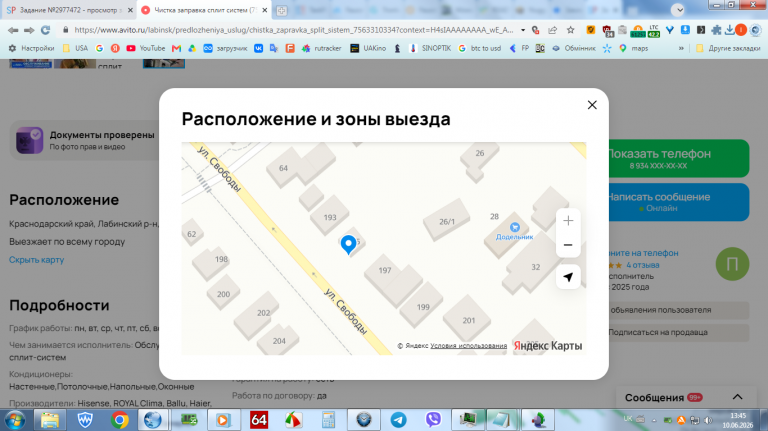The image size is (768, 431).
Task: Open the seller avatar П
Action: (x=732, y=264)
